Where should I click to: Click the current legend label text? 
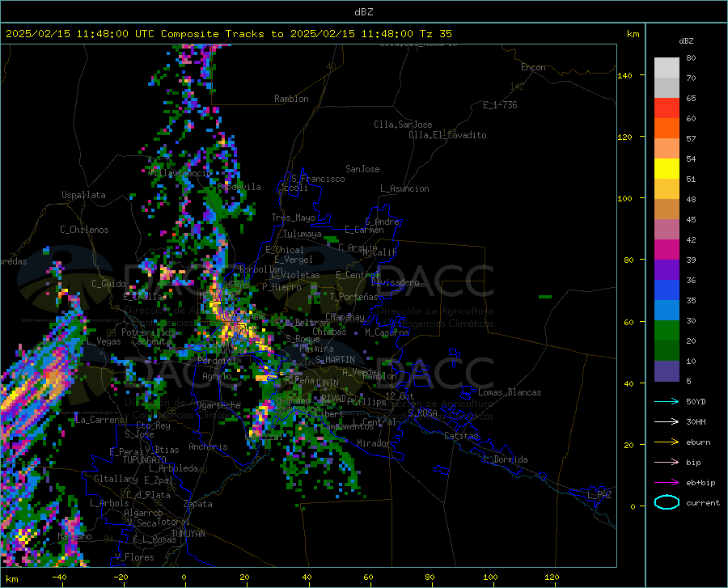tap(703, 502)
